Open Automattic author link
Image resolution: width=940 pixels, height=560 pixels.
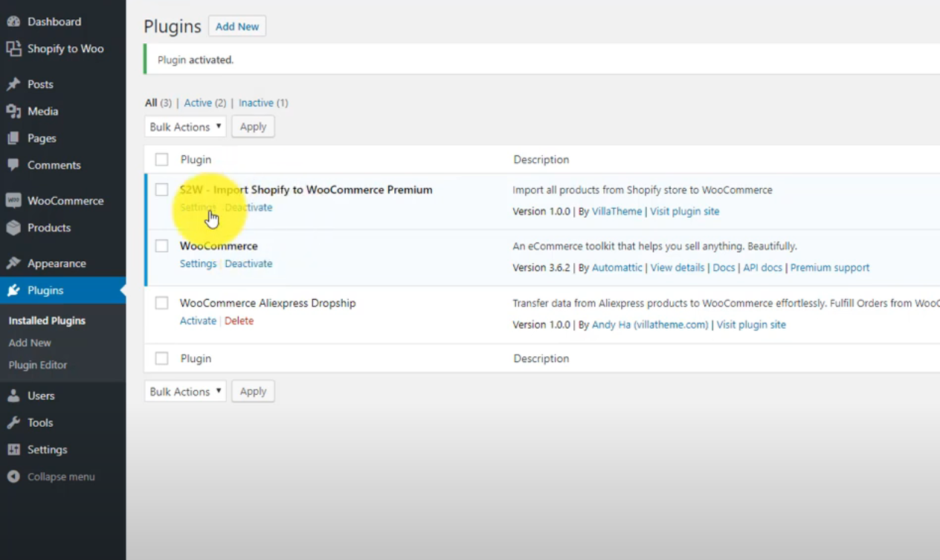click(617, 268)
